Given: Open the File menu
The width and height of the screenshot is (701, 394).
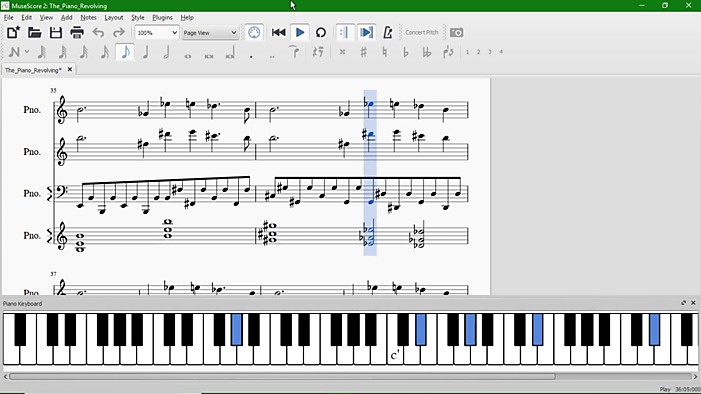Looking at the screenshot, I should coord(8,17).
